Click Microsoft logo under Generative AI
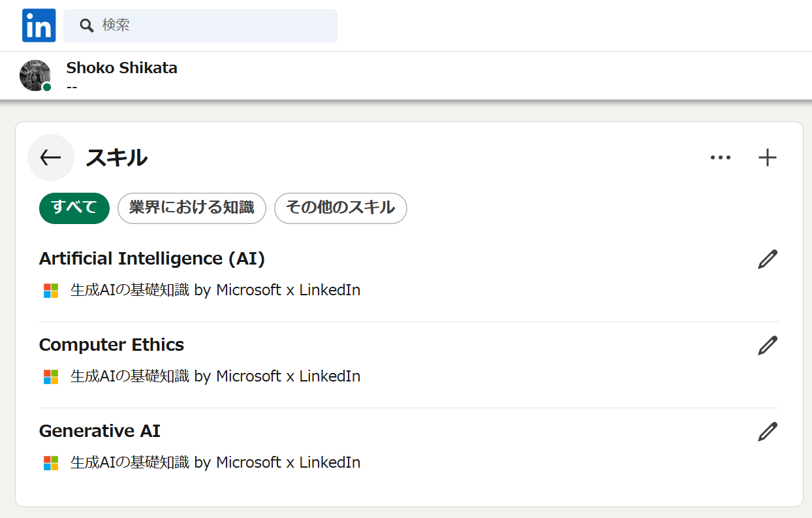 (x=51, y=463)
